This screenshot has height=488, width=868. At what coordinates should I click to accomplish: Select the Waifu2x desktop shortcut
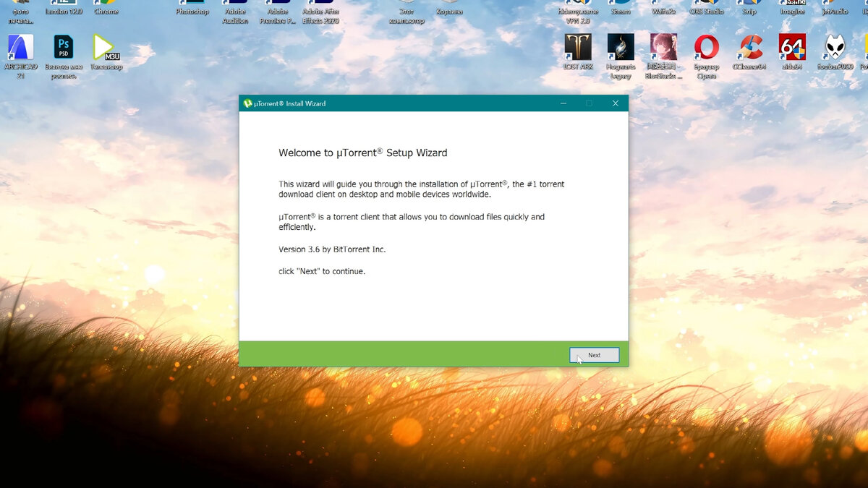click(663, 8)
